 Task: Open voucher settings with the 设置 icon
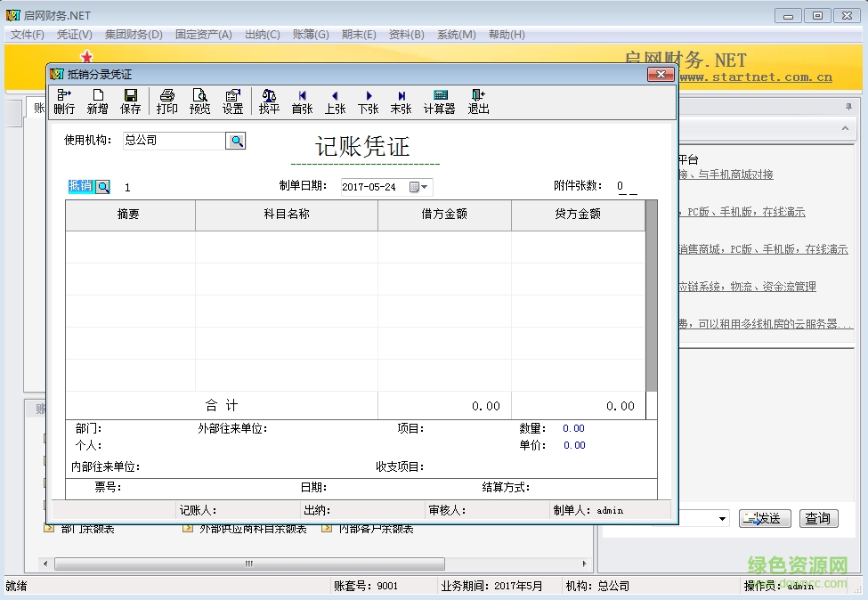pyautogui.click(x=232, y=100)
